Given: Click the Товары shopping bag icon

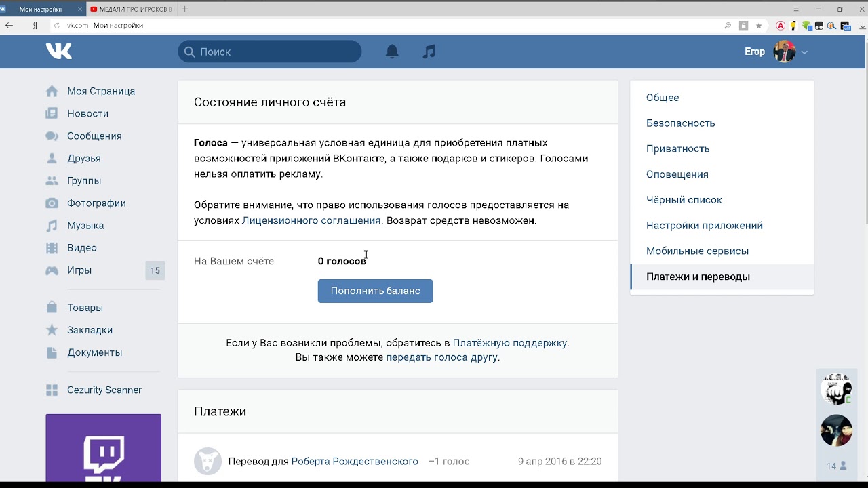Looking at the screenshot, I should (x=52, y=308).
